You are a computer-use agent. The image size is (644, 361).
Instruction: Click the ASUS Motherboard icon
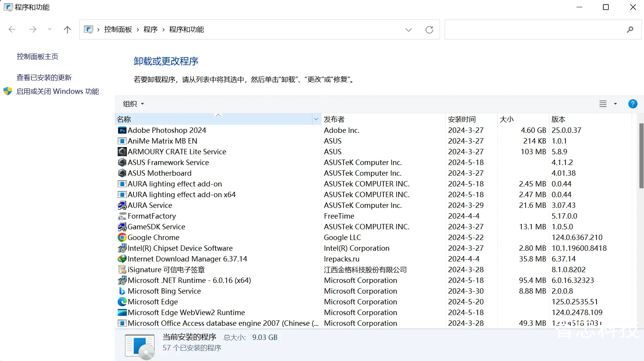[x=122, y=173]
